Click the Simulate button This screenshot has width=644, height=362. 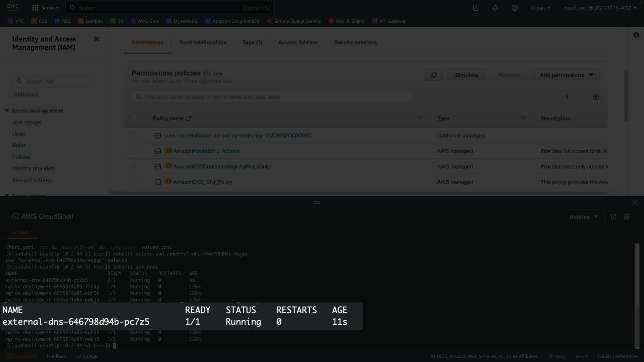click(467, 75)
